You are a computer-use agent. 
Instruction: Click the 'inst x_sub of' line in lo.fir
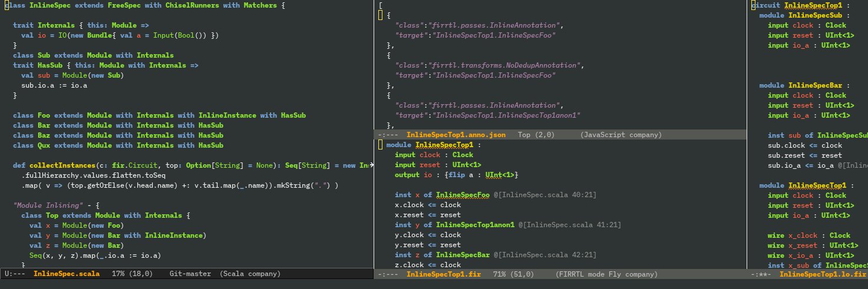point(817,265)
